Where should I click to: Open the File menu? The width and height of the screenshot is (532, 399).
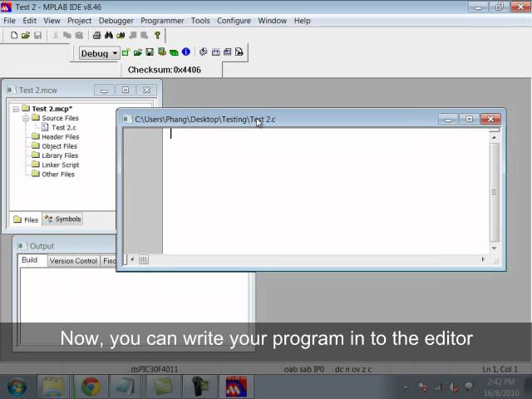coord(9,21)
